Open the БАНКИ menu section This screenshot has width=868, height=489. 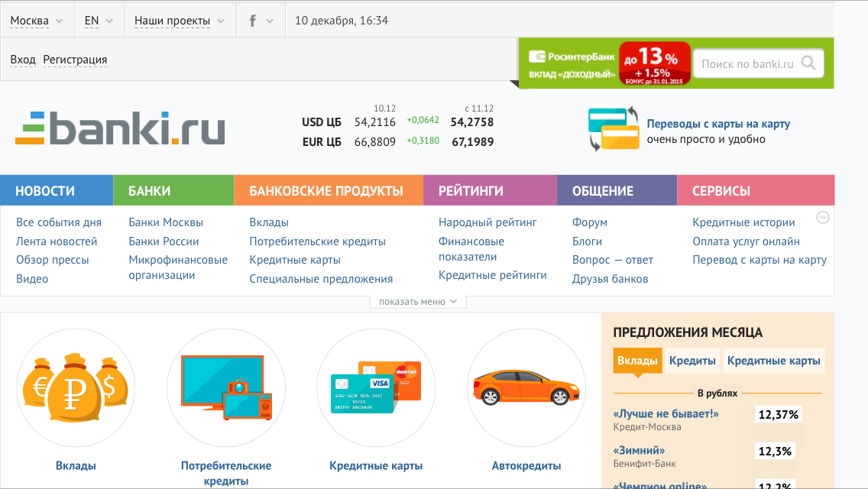point(173,190)
